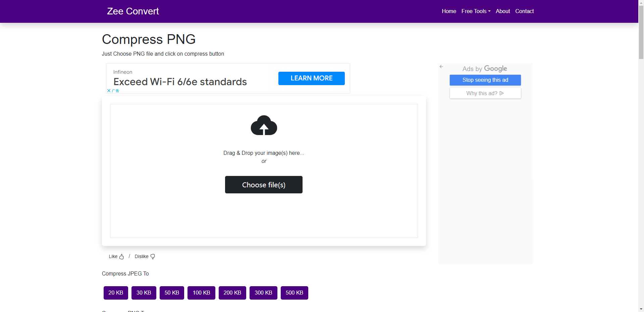The image size is (644, 312).
Task: Click the Zee Convert logo
Action: coord(133,11)
